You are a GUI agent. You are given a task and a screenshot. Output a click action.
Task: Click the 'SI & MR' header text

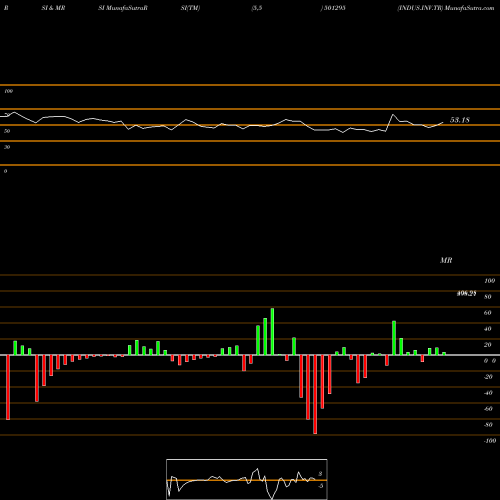[x=53, y=8]
